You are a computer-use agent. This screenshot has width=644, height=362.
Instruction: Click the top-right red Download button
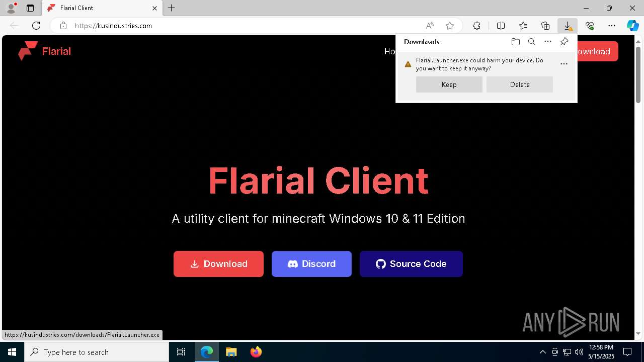597,51
